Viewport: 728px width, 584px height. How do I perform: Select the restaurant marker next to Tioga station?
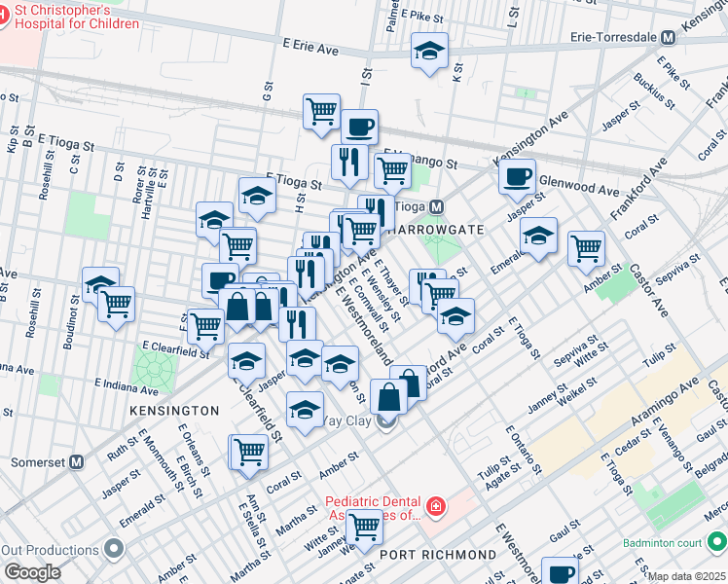point(381,209)
